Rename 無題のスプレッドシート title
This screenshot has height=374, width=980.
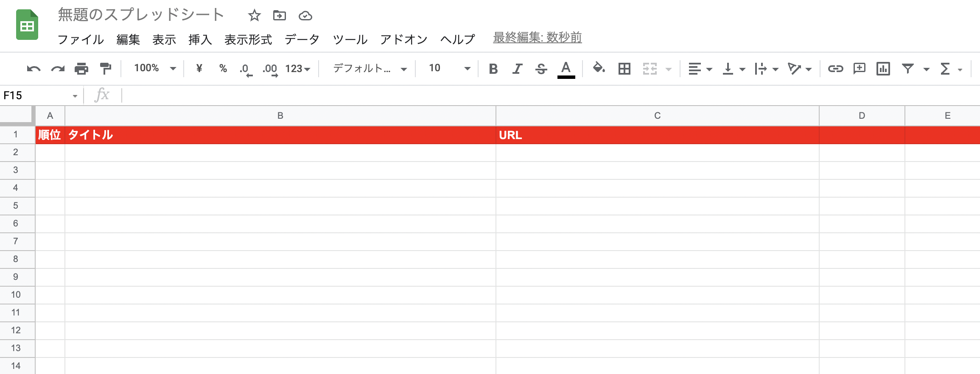point(141,14)
